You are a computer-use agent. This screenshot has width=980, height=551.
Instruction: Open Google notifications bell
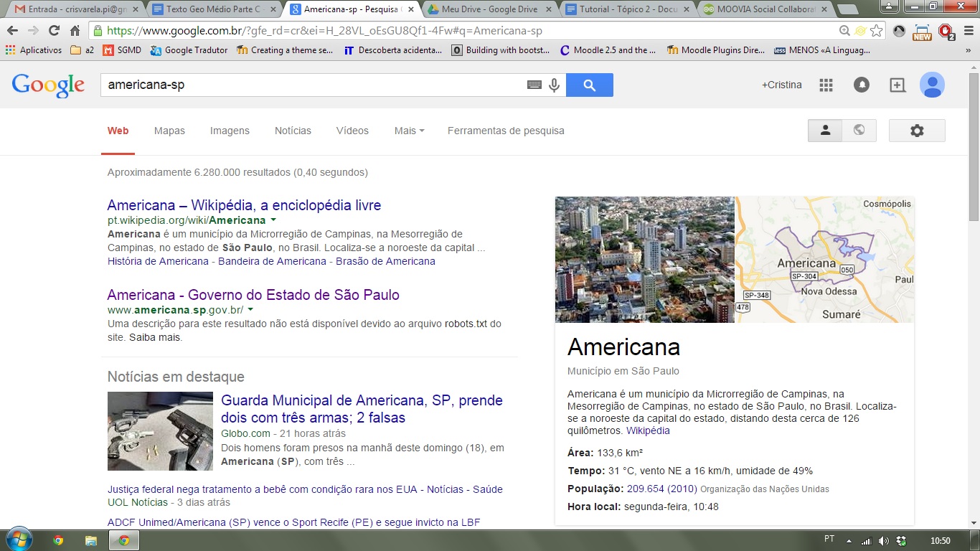[x=862, y=85]
